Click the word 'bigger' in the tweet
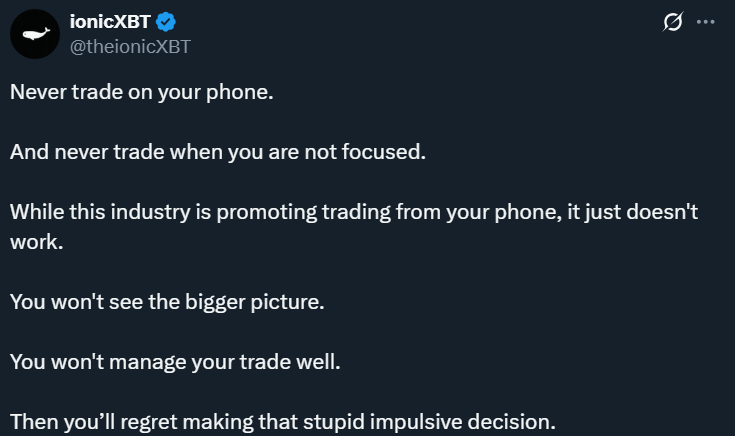 tap(215, 302)
